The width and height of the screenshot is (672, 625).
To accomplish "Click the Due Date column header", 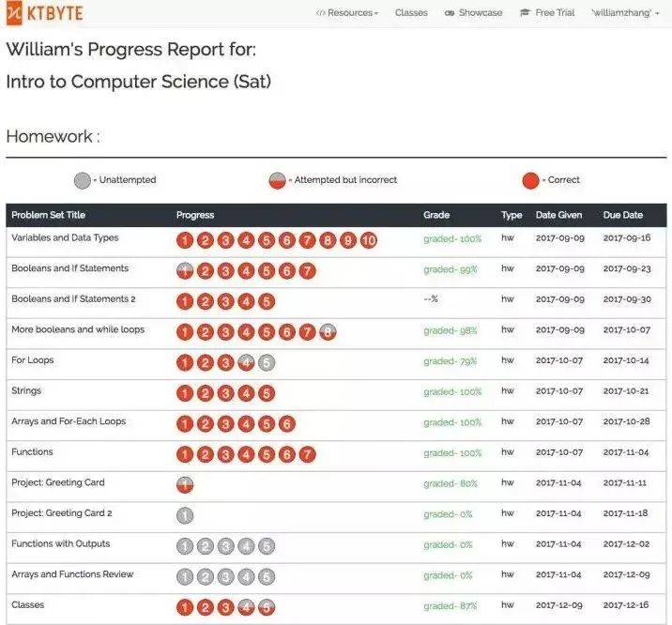I will pyautogui.click(x=622, y=215).
